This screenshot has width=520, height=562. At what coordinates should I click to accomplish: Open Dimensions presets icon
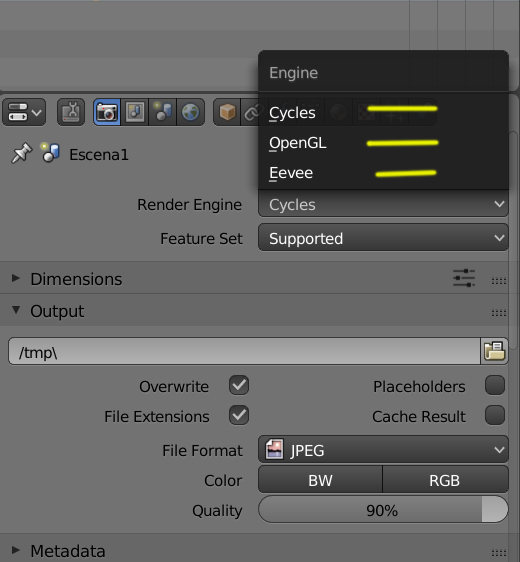click(x=464, y=278)
